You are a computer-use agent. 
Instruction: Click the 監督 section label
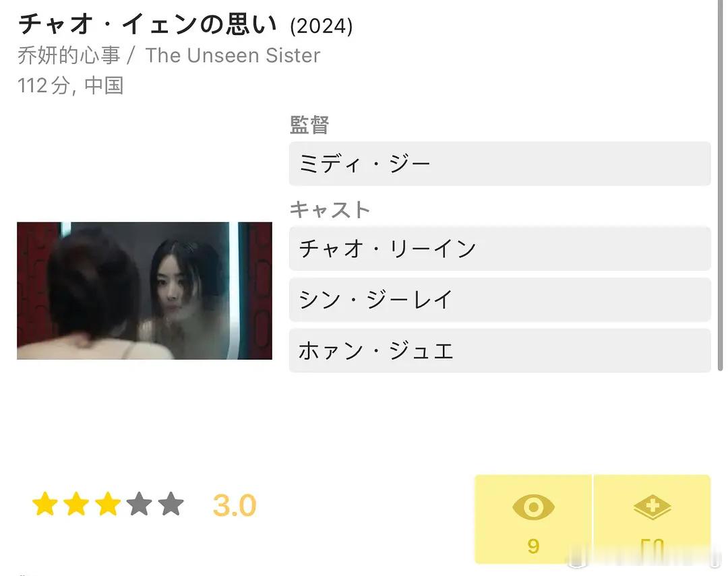pyautogui.click(x=309, y=125)
